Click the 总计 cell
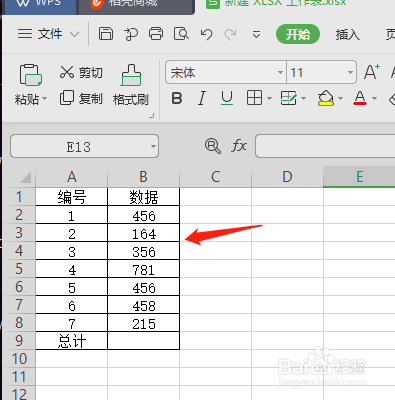Viewport: 395px width, 400px height. point(72,341)
